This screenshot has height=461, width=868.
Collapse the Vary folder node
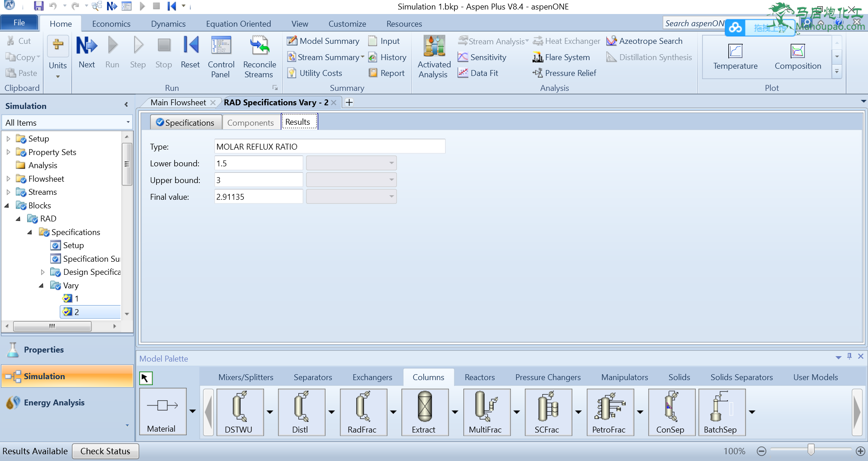(42, 286)
